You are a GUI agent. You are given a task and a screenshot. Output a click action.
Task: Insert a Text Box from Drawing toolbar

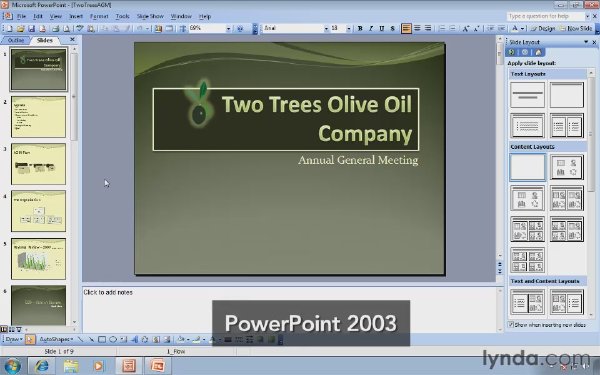point(124,339)
